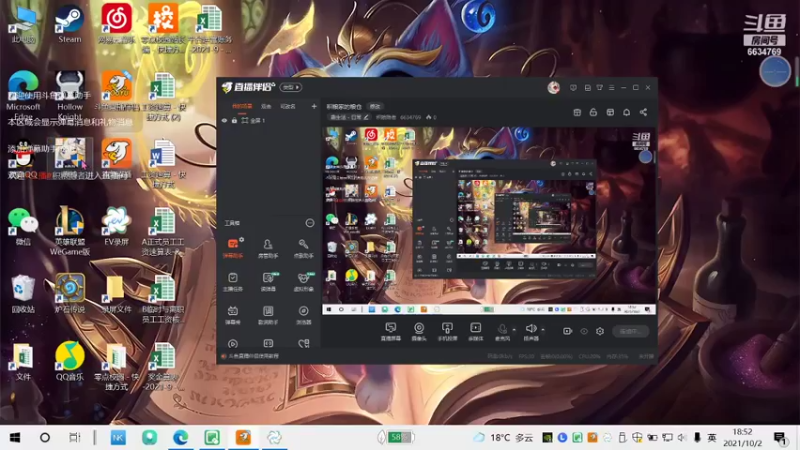Viewport: 800px width, 450px height.
Task: Edit the stream title with the pencil icon
Action: (x=366, y=117)
